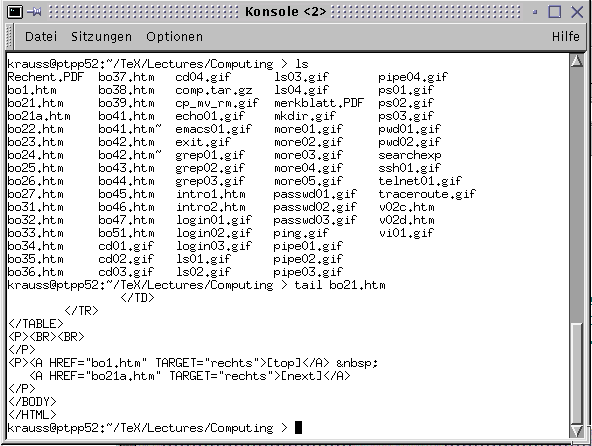The height and width of the screenshot is (446, 592).
Task: Click the scrollbar up arrow
Action: tap(577, 60)
